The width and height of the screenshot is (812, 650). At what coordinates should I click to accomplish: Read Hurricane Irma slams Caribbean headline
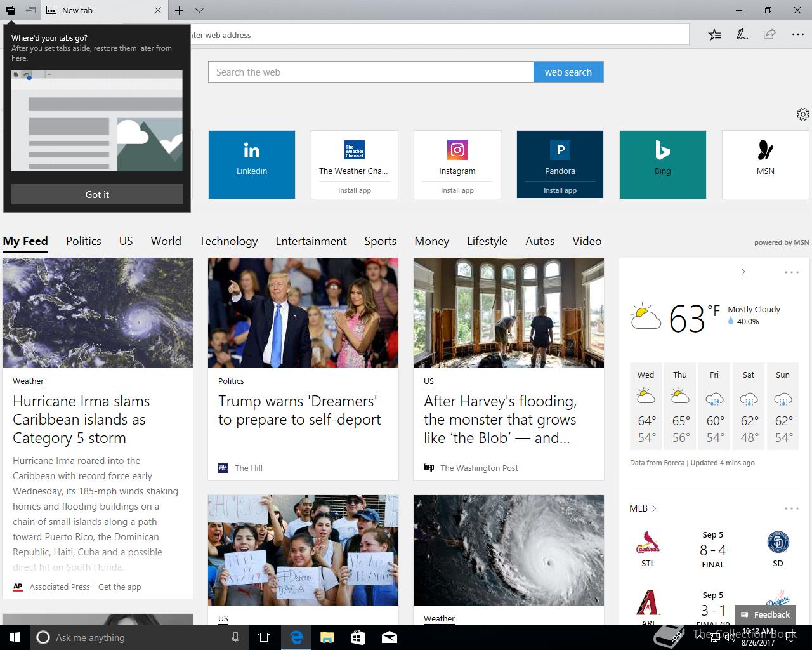81,420
